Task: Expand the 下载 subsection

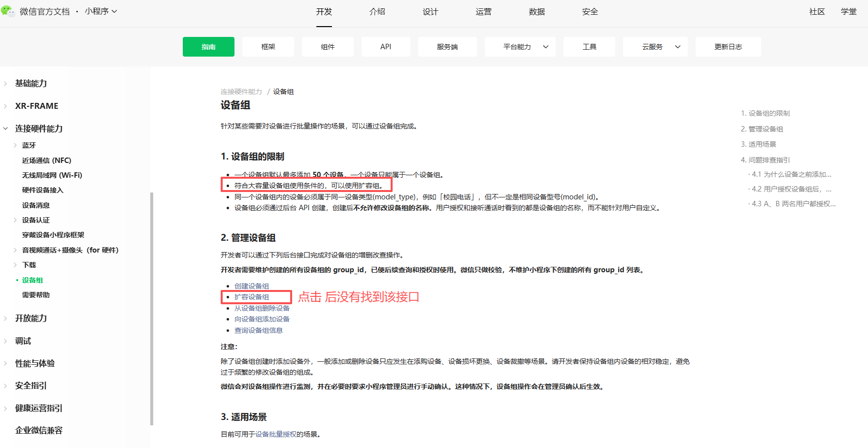Action: (15, 265)
